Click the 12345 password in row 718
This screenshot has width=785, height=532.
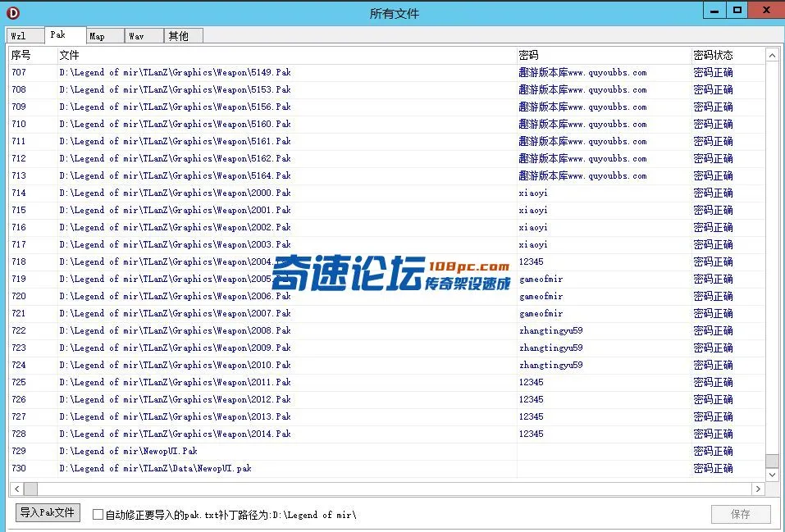click(532, 261)
